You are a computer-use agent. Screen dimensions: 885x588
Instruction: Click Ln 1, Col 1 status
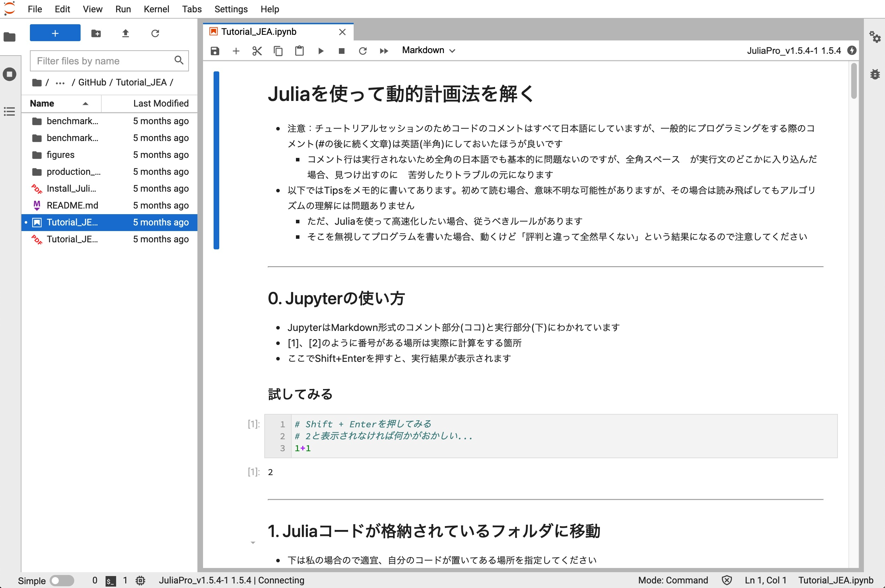[766, 581]
